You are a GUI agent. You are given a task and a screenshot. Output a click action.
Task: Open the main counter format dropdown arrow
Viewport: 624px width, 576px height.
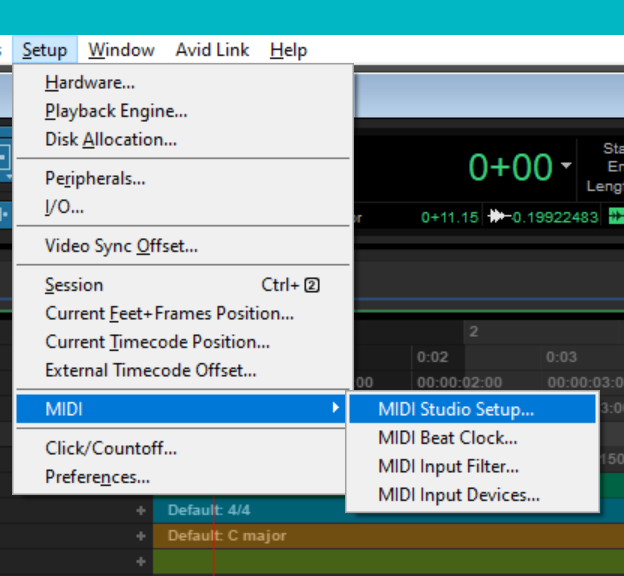(x=566, y=165)
